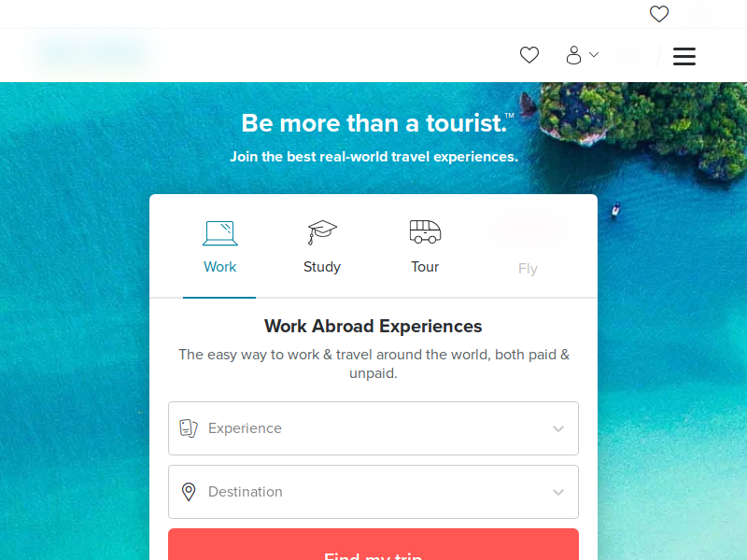The width and height of the screenshot is (747, 560).
Task: Expand the Destination dropdown chevron
Action: (x=558, y=492)
